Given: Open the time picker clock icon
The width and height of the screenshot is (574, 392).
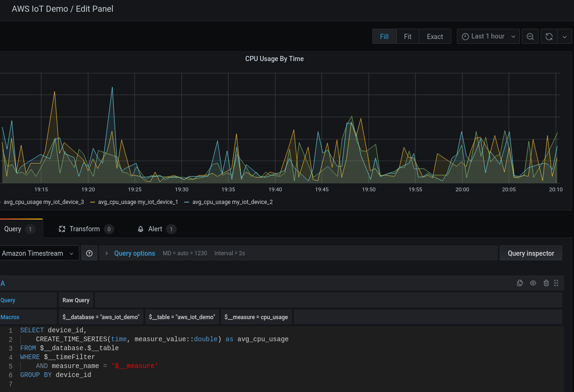Looking at the screenshot, I should click(x=465, y=36).
